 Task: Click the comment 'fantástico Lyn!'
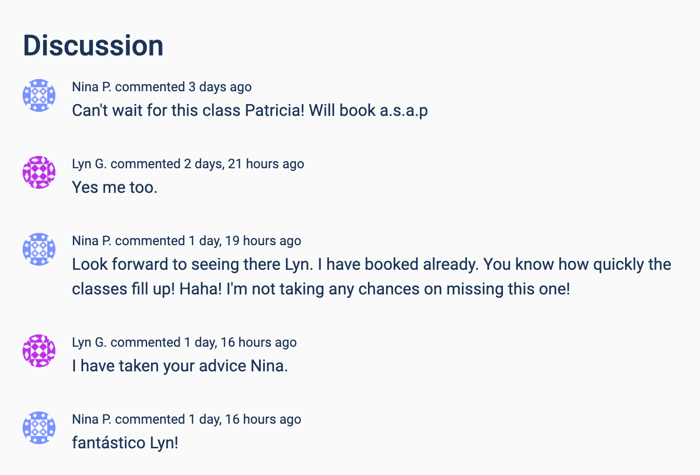click(125, 443)
